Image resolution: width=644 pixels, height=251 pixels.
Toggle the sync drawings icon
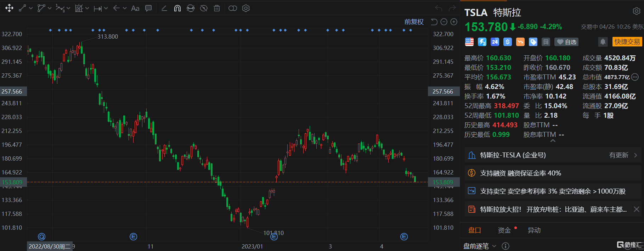coord(191,8)
